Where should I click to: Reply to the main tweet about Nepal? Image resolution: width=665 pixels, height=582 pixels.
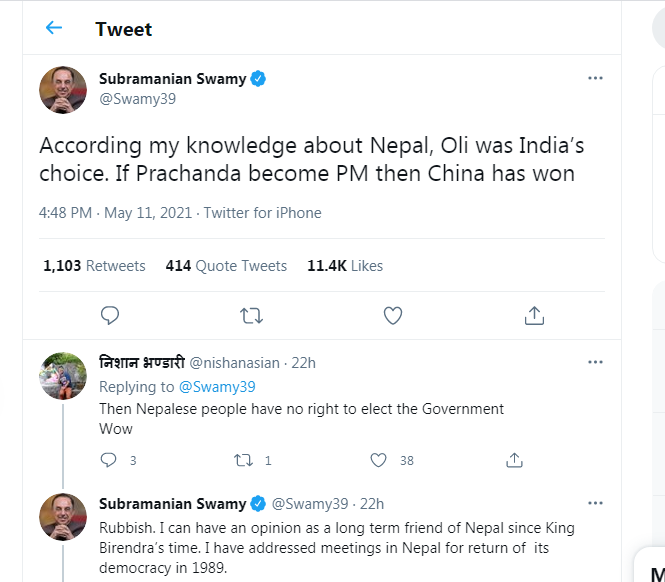click(x=110, y=316)
